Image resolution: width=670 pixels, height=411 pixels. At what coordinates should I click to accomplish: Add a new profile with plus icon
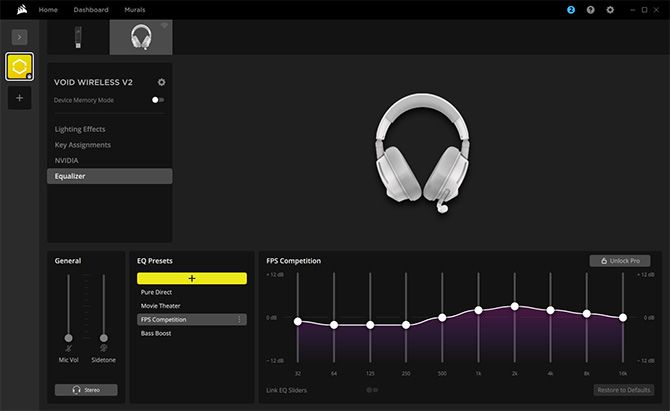coord(20,98)
